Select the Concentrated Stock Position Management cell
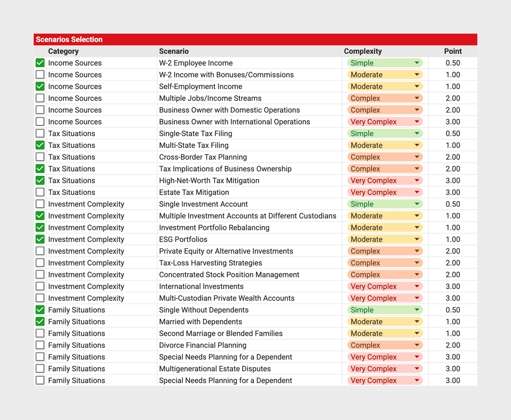The image size is (511, 420). (x=250, y=275)
